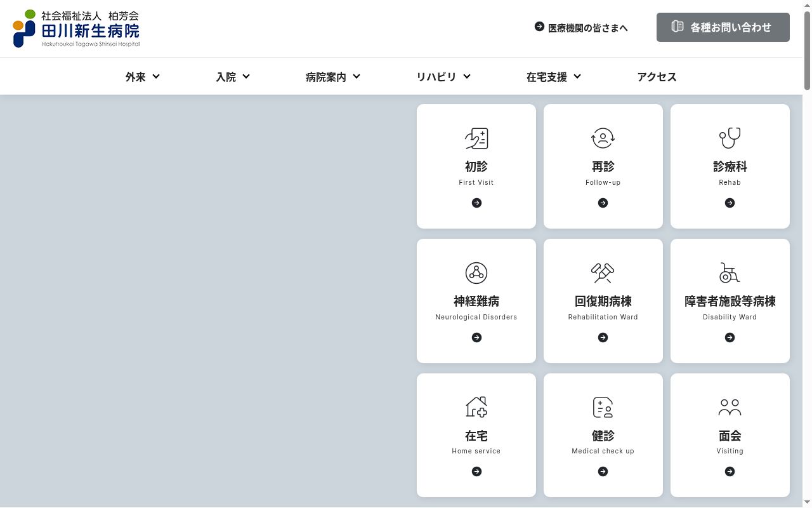The height and width of the screenshot is (508, 812).
Task: Click the First Visit clipboard icon
Action: pos(476,138)
